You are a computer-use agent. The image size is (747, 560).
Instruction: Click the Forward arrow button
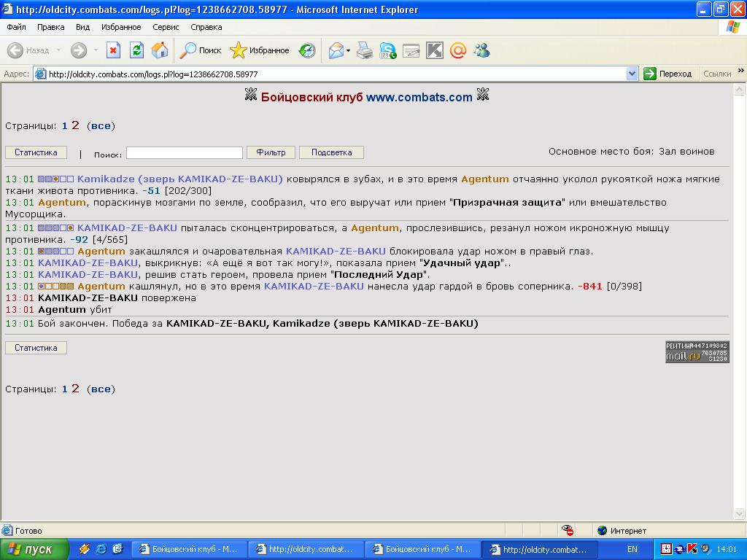click(79, 50)
